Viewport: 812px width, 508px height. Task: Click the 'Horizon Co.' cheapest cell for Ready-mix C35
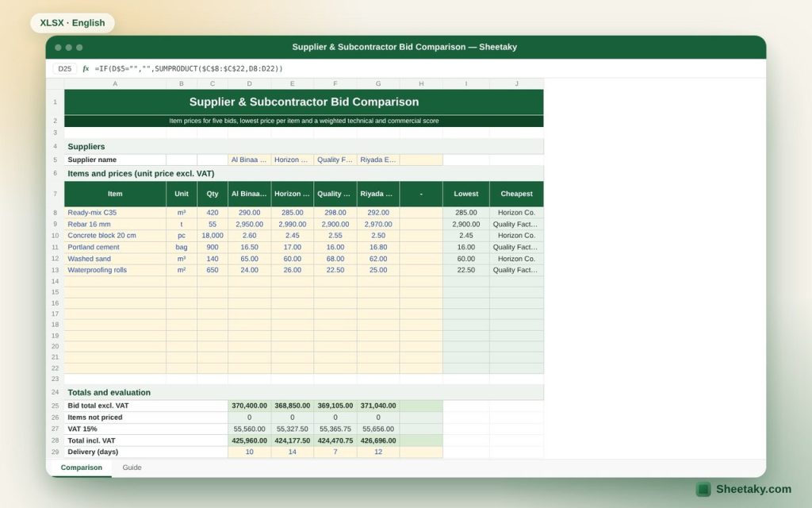pyautogui.click(x=516, y=213)
